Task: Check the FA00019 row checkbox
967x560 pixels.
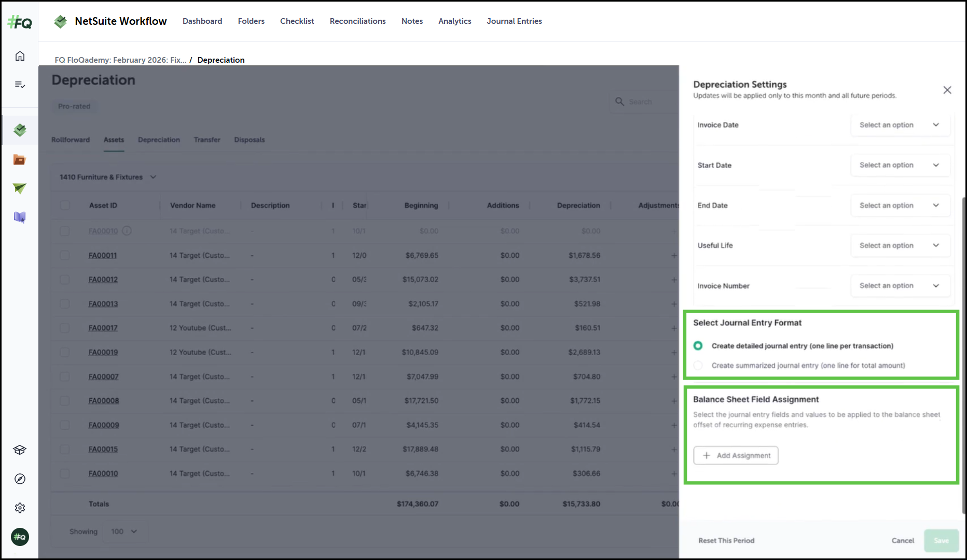Action: 65,352
